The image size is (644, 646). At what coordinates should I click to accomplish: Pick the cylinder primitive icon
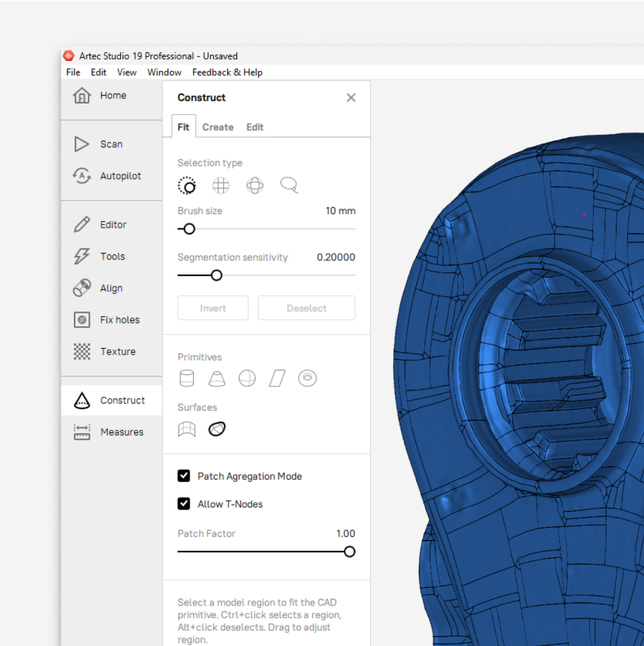pos(187,378)
